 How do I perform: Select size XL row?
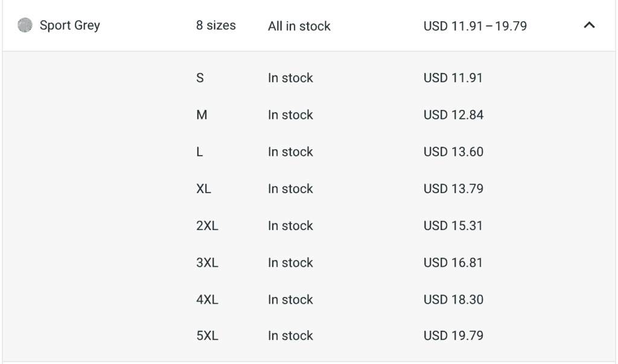[x=309, y=188]
